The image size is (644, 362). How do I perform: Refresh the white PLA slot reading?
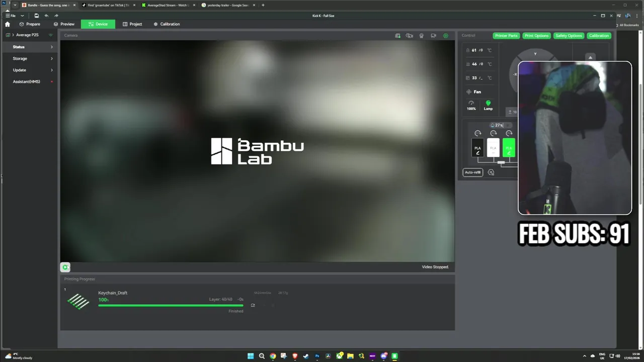493,133
